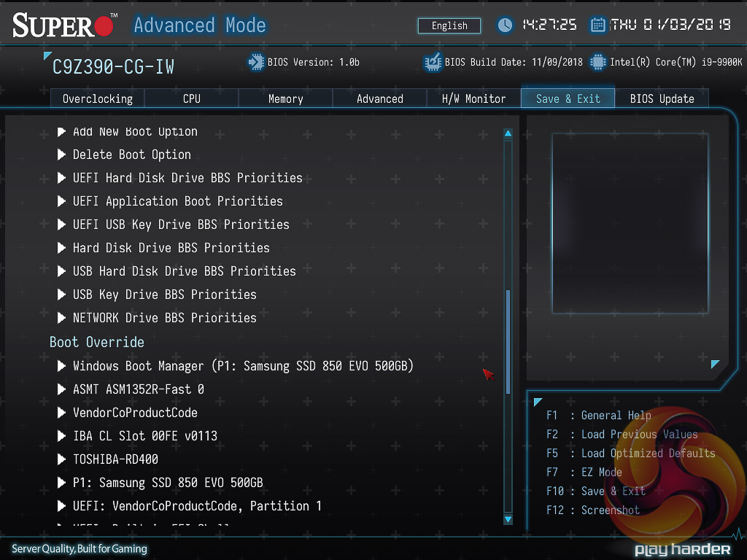This screenshot has width=747, height=560.
Task: Click the BIOS Version chip icon
Action: pos(256,62)
